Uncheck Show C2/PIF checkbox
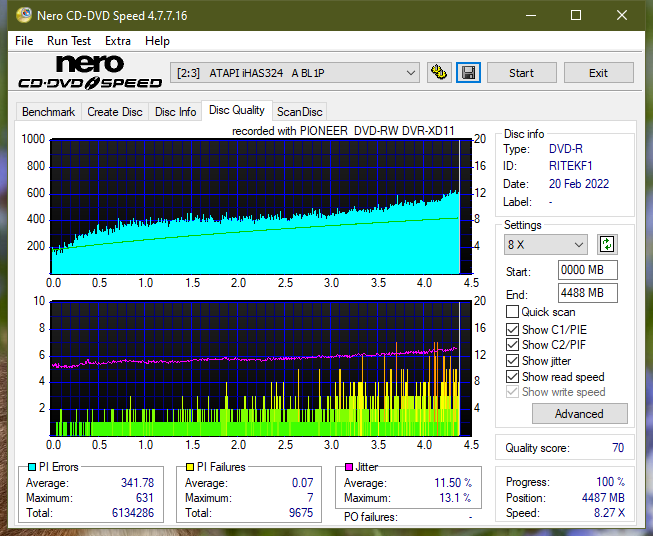This screenshot has height=536, width=653. 512,345
